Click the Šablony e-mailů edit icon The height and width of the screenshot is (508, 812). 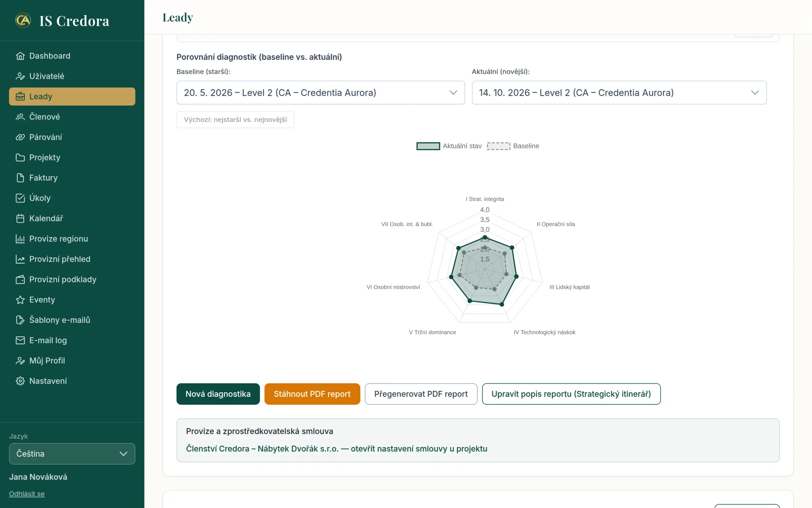click(x=20, y=320)
